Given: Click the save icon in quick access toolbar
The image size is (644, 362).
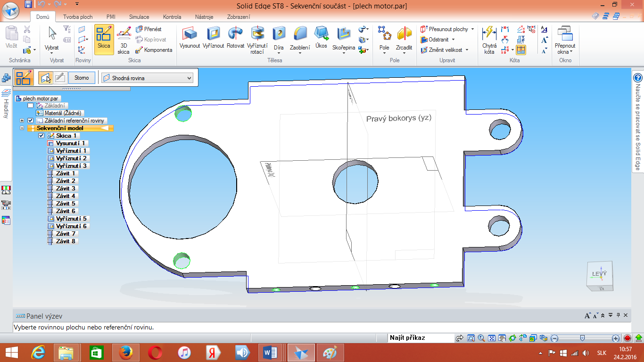Looking at the screenshot, I should [28, 4].
